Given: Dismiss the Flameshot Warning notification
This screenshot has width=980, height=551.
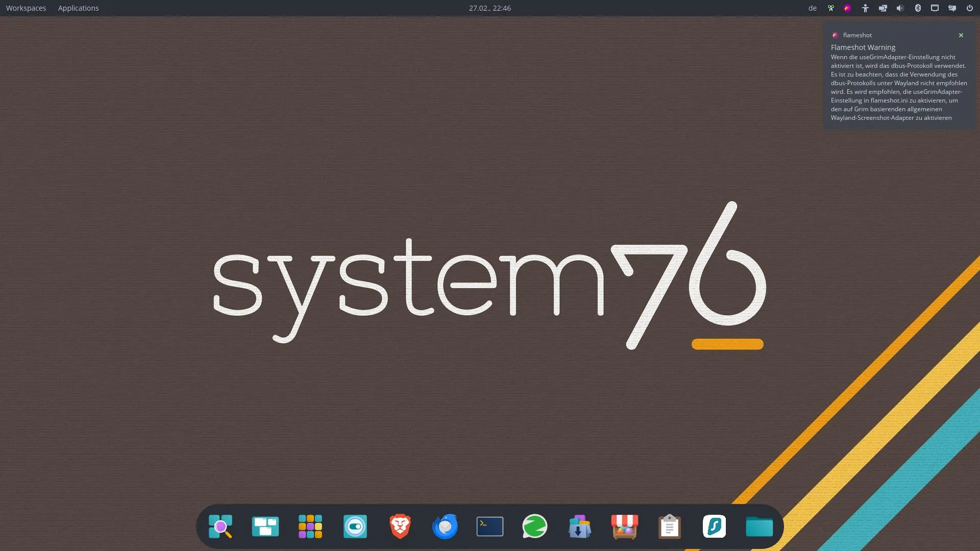Looking at the screenshot, I should coord(961,35).
